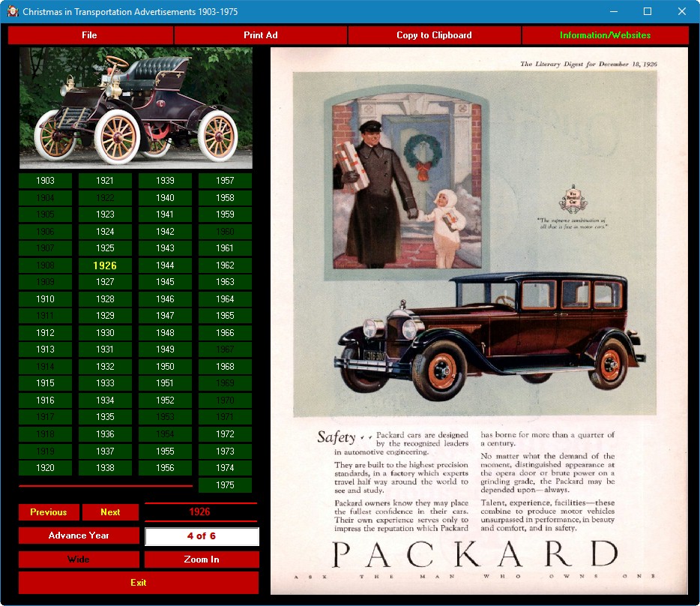Choose year 1916
Screen dimensions: 700x606
click(45, 400)
